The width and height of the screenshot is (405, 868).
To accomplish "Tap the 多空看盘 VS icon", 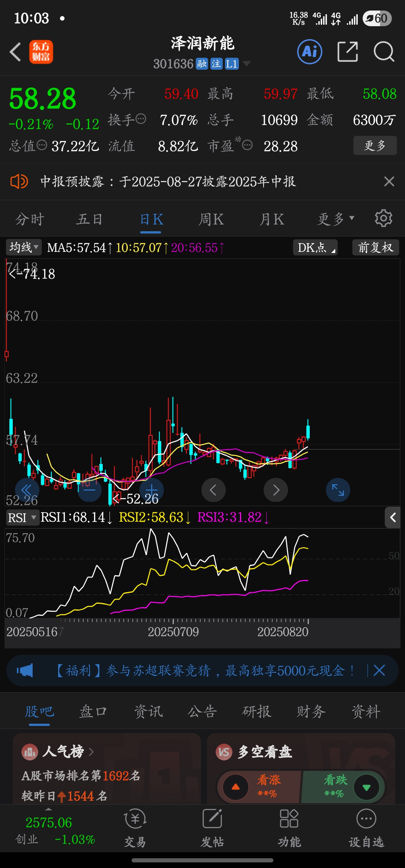I will (224, 752).
